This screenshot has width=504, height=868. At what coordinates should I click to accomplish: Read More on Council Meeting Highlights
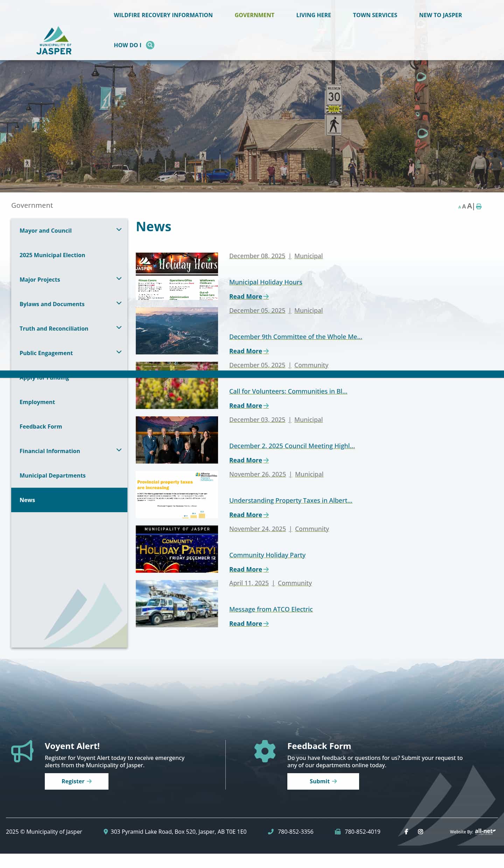[249, 460]
